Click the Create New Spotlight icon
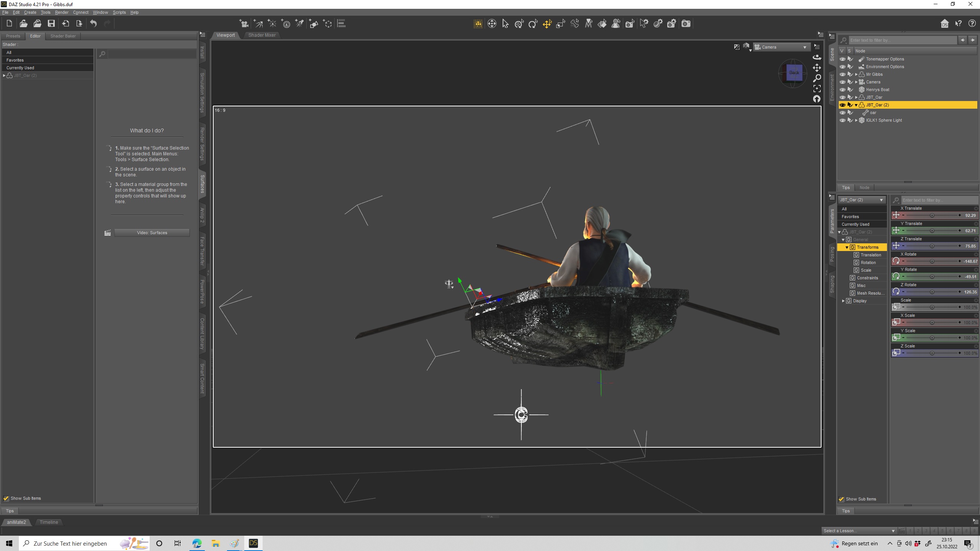The height and width of the screenshot is (551, 980). (x=299, y=24)
